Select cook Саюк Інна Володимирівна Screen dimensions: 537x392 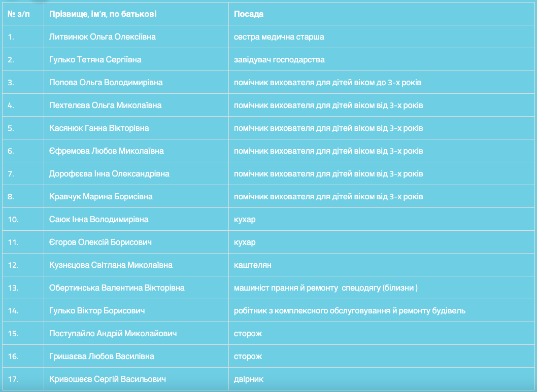point(98,219)
